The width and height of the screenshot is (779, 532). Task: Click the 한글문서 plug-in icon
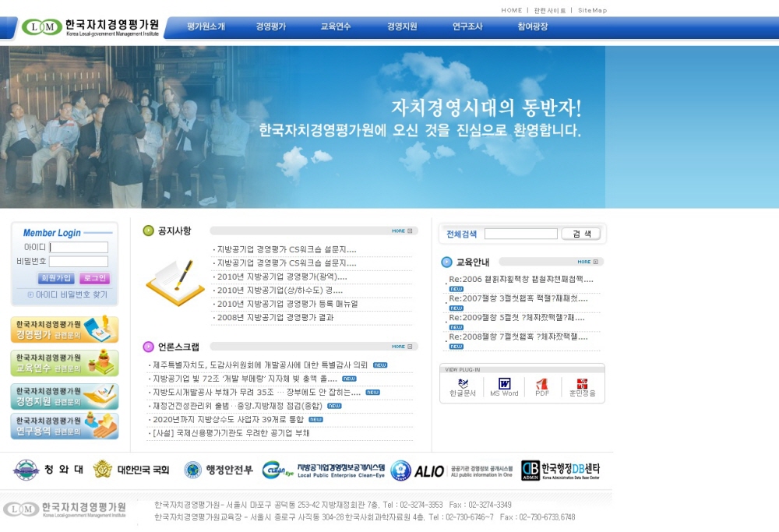click(463, 384)
